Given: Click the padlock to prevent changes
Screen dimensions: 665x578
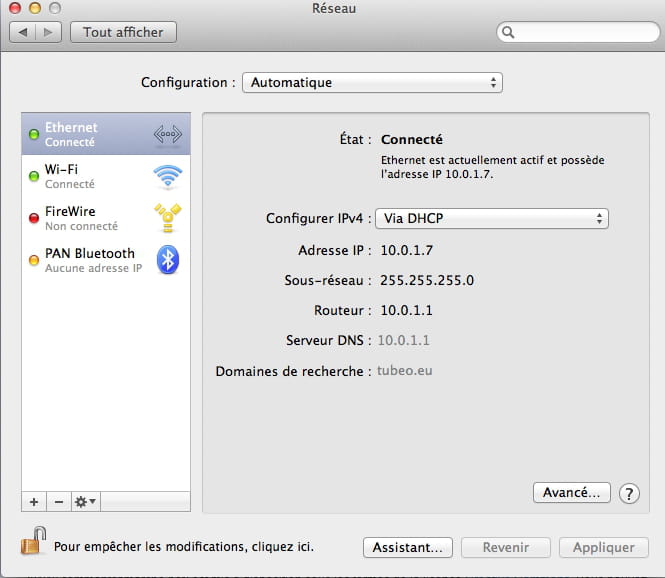Looking at the screenshot, I should click(x=34, y=541).
